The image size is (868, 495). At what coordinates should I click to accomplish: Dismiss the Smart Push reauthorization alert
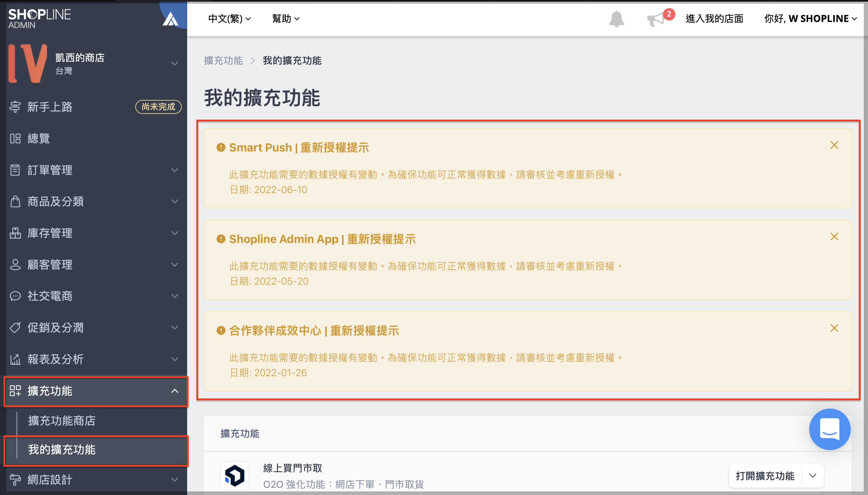(834, 145)
